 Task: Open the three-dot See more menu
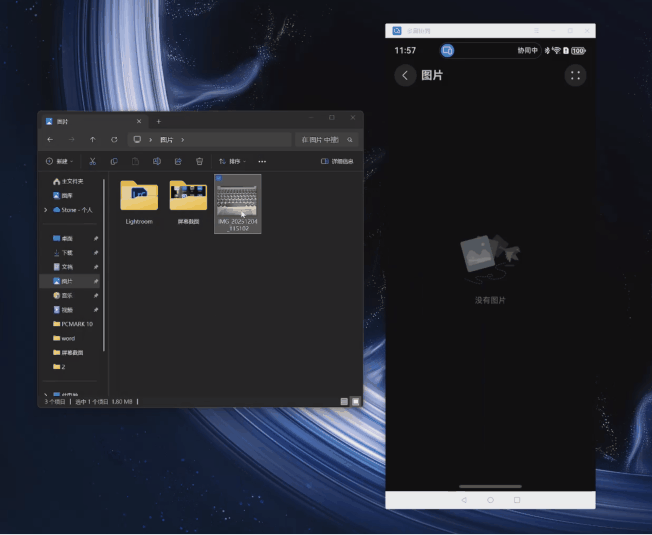(x=262, y=161)
